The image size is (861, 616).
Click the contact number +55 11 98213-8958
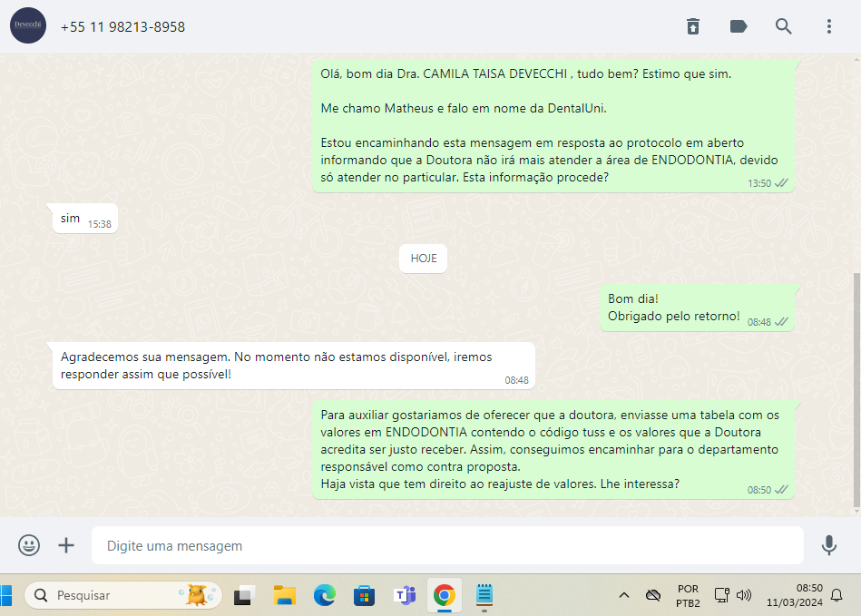(122, 27)
